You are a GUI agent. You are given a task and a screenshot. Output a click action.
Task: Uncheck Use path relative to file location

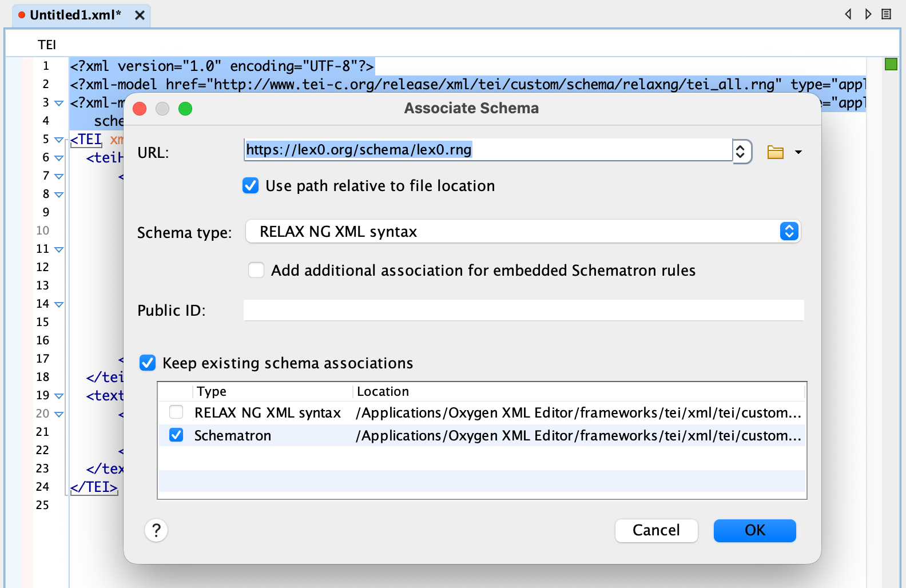251,186
